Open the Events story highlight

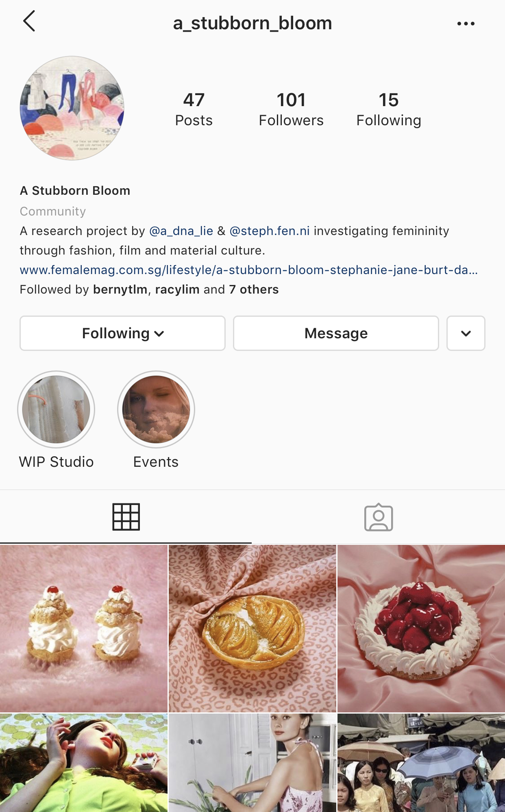click(156, 409)
